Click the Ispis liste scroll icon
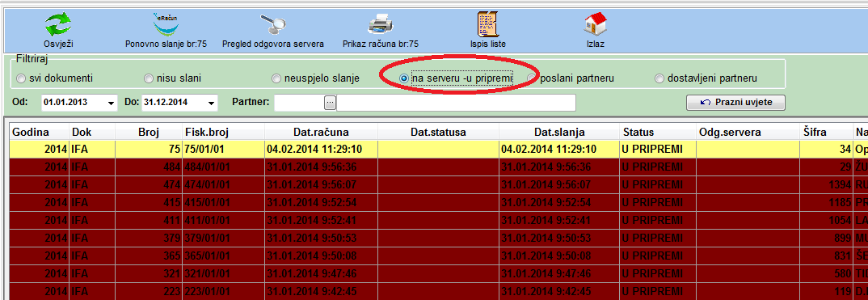Screen dimensions: 868x300 point(487,24)
